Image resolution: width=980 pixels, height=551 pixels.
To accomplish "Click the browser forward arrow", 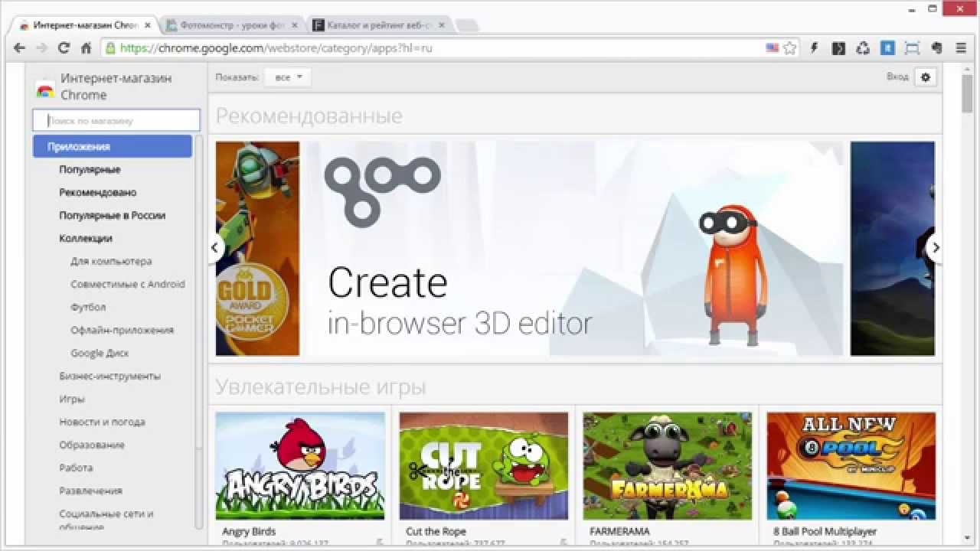I will 42,47.
